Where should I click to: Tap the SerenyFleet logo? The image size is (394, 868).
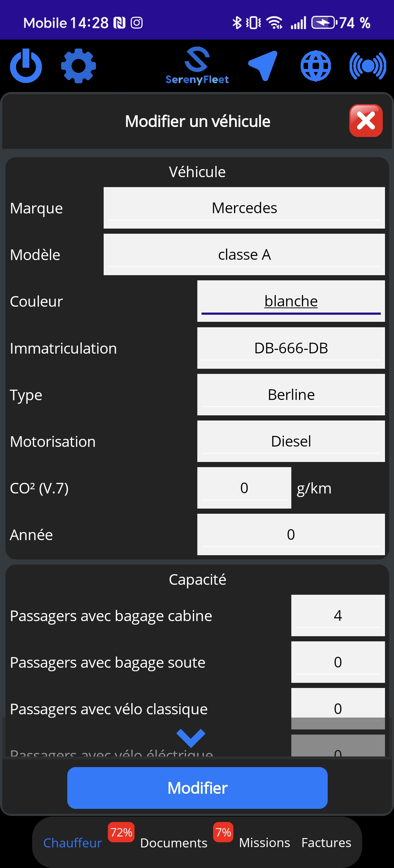point(197,66)
